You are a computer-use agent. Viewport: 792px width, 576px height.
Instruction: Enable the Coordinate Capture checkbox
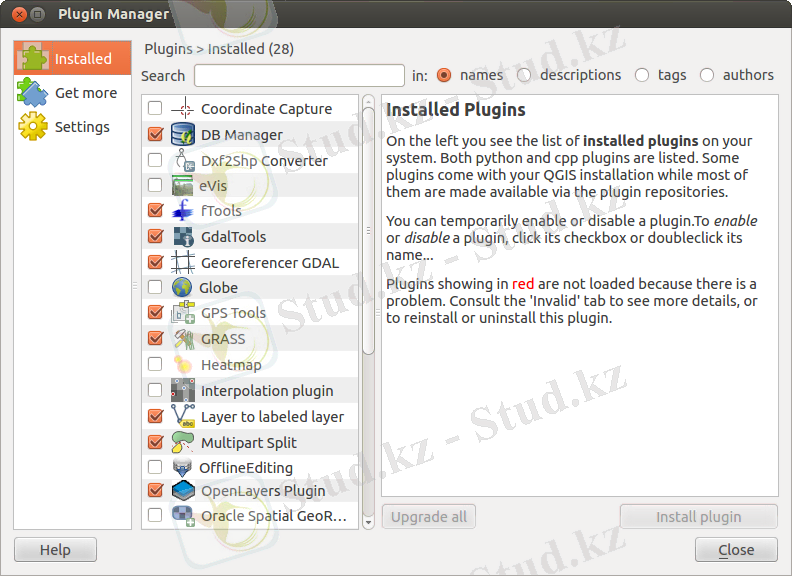tap(155, 108)
